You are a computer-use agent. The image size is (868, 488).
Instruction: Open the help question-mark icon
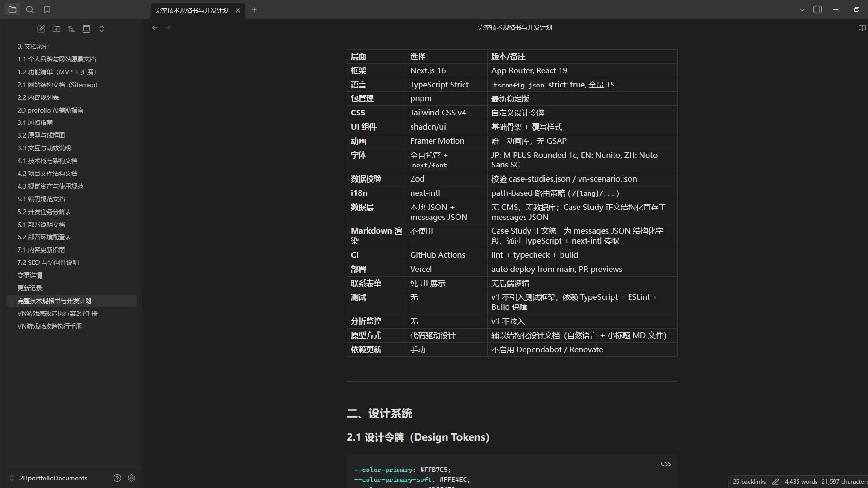pyautogui.click(x=117, y=478)
